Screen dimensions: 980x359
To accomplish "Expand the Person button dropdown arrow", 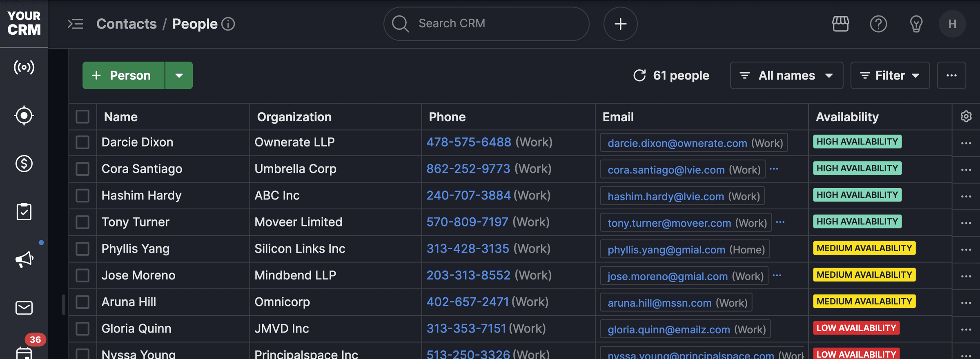I will pos(179,75).
